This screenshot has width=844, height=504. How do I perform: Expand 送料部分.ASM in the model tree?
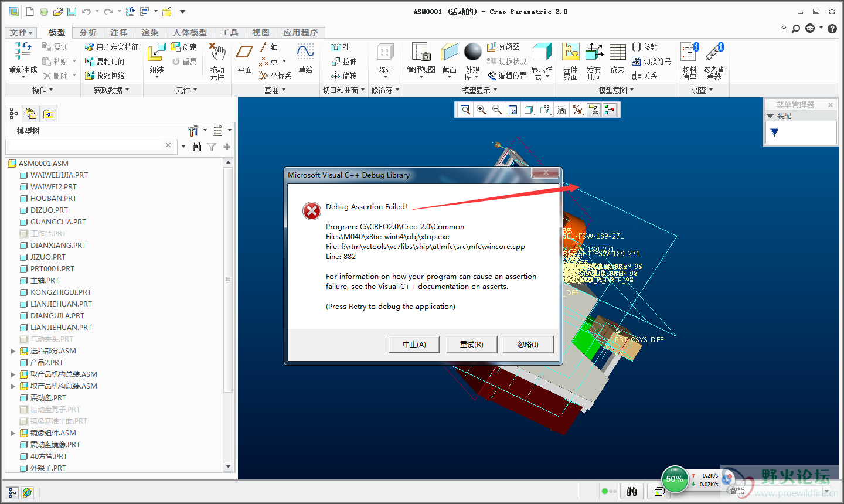(x=13, y=351)
